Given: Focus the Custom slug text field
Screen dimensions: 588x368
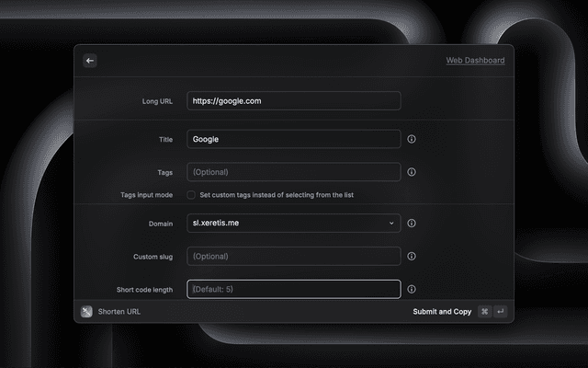Looking at the screenshot, I should click(x=293, y=257).
